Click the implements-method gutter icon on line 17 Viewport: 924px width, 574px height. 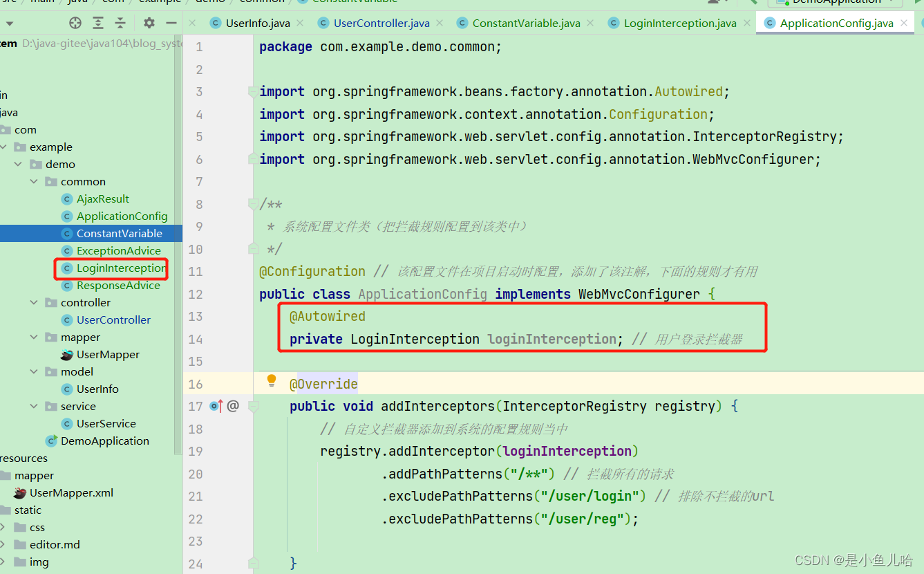[216, 406]
